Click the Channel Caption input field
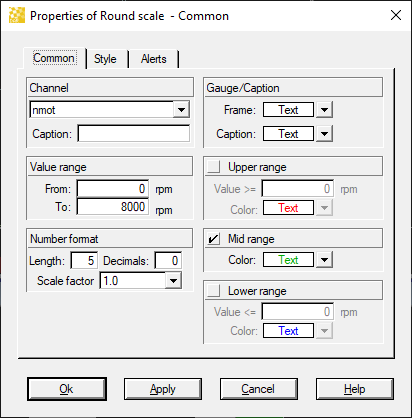 tap(134, 134)
